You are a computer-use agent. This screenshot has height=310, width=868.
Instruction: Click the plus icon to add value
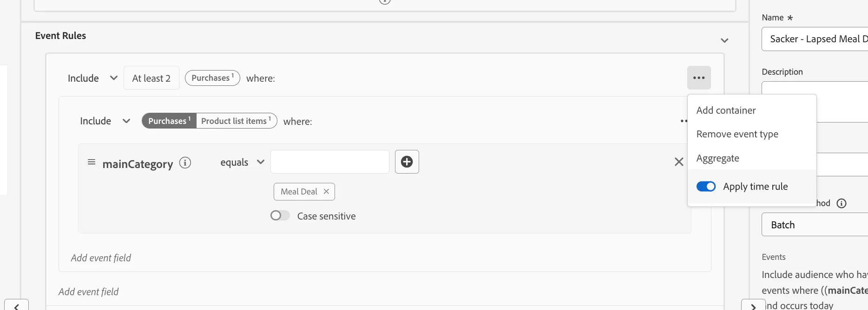[x=407, y=161]
